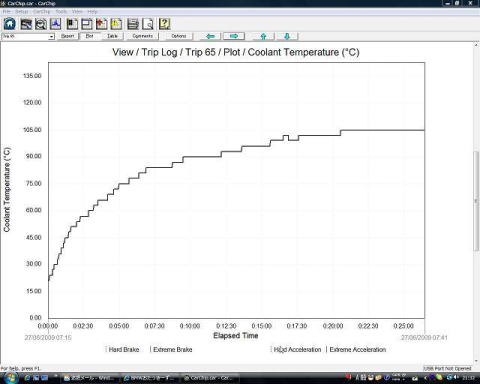This screenshot has width=480, height=384.
Task: Go to next trip with right arrow
Action: 234,36
